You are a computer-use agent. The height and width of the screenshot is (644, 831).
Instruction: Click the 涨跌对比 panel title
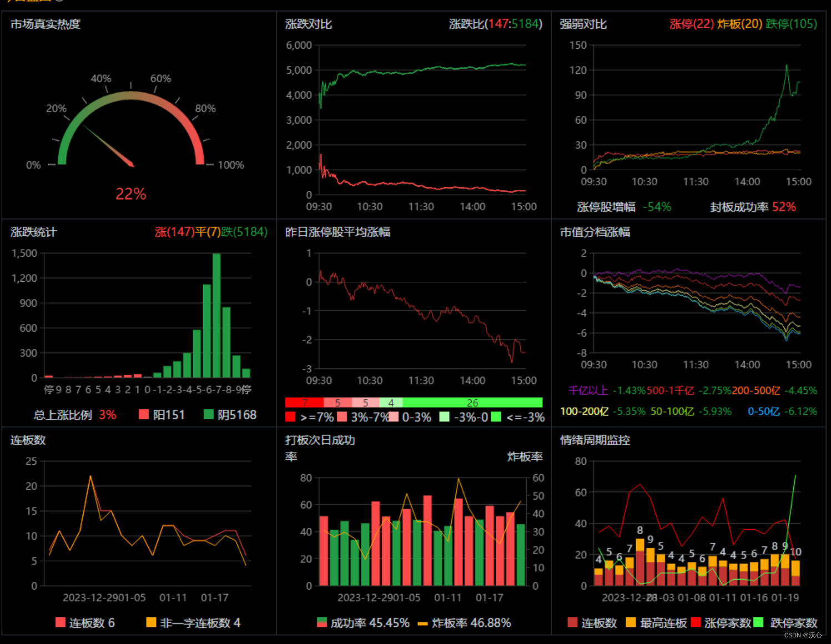(x=309, y=24)
